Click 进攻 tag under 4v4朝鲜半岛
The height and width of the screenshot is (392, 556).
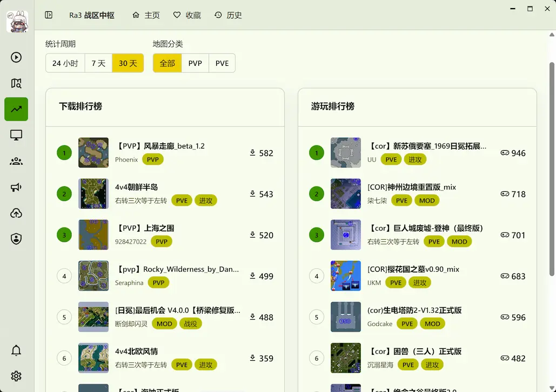206,201
